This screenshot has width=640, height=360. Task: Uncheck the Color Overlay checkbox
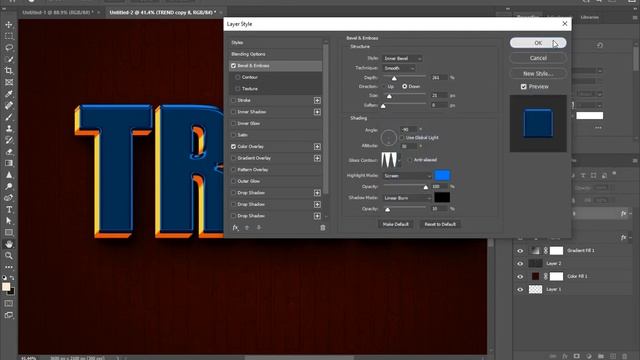coord(233,147)
